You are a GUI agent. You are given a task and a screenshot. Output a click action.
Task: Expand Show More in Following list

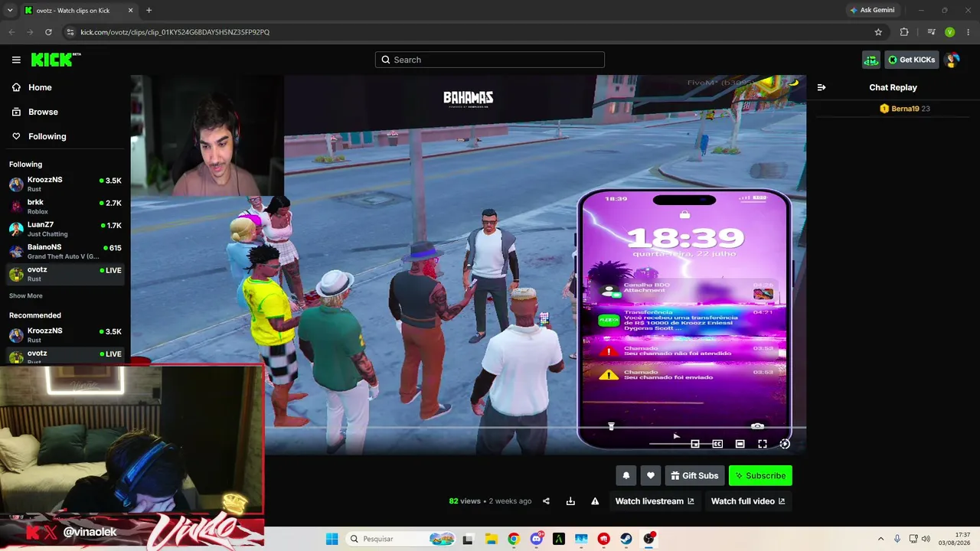click(26, 295)
